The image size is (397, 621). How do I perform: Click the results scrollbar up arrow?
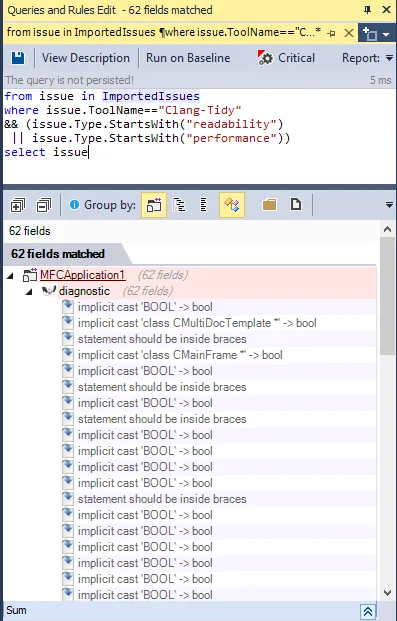click(x=387, y=229)
